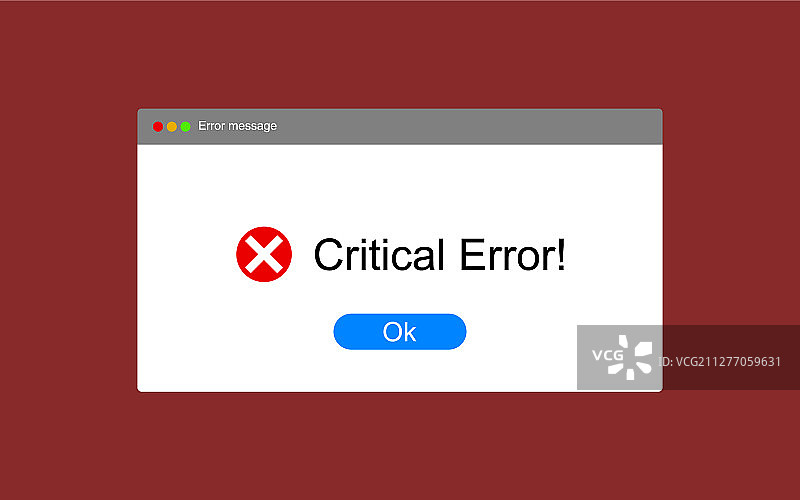Close the dialog with the red dot
Image resolution: width=800 pixels, height=500 pixels.
click(158, 127)
